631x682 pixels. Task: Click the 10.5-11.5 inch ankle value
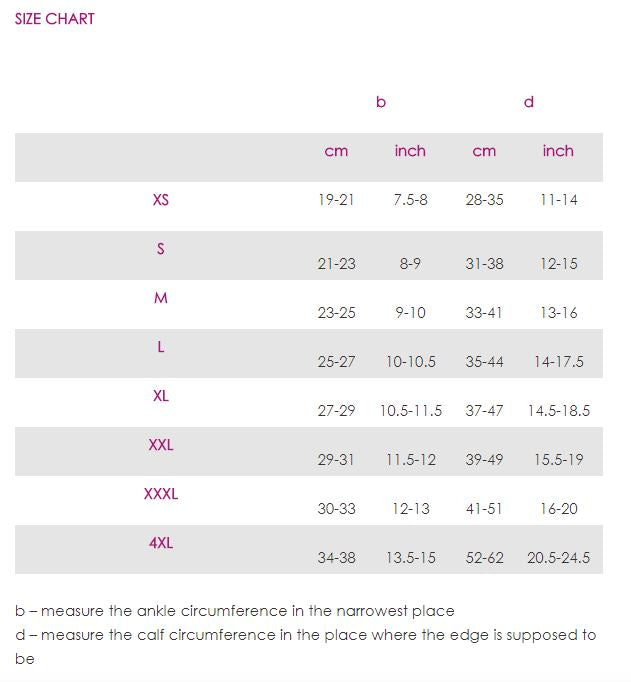(x=410, y=411)
